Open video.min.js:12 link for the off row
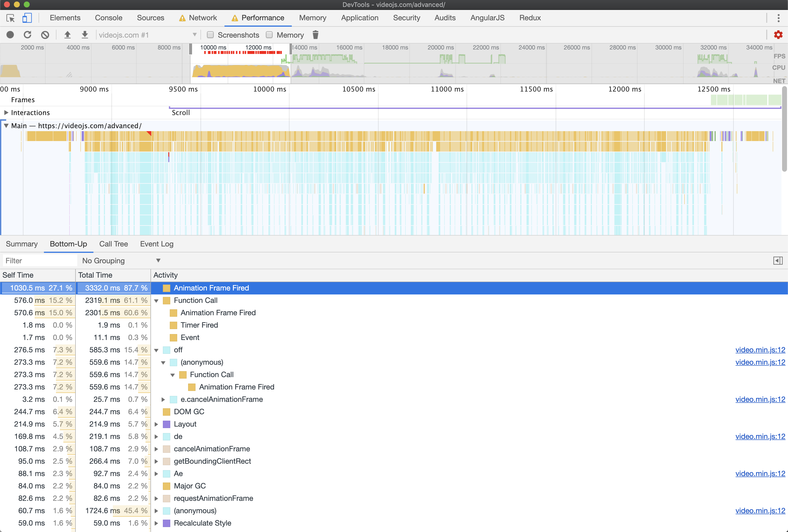This screenshot has width=788, height=532. [760, 350]
